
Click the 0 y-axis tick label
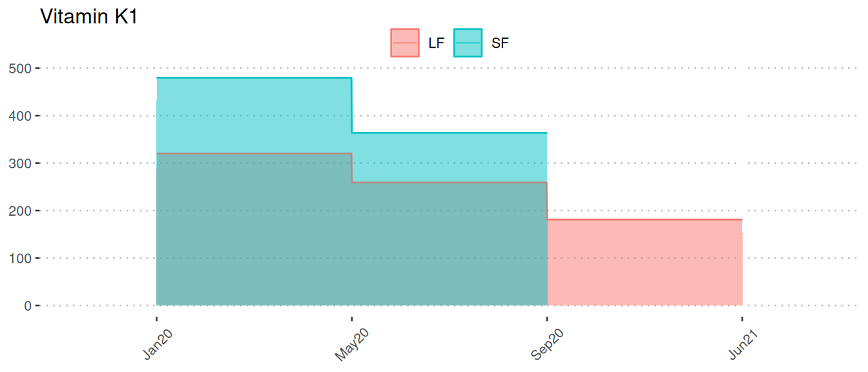tap(28, 305)
